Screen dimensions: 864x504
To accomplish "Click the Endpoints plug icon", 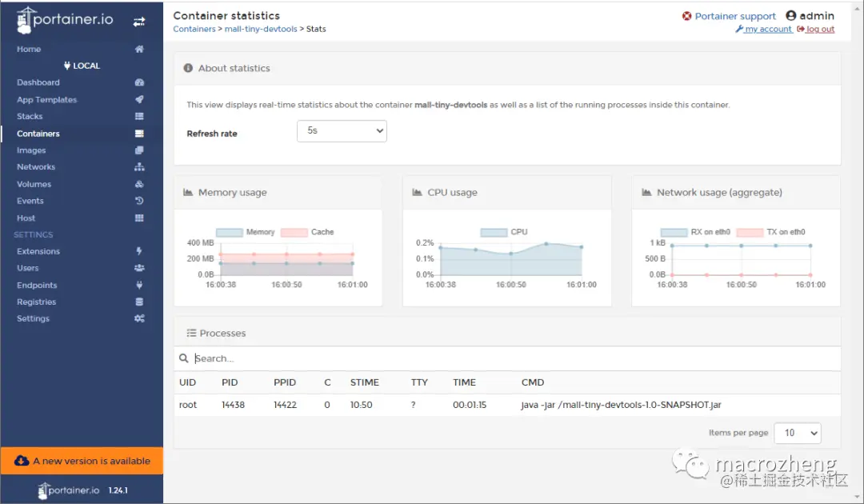I will pyautogui.click(x=139, y=286).
